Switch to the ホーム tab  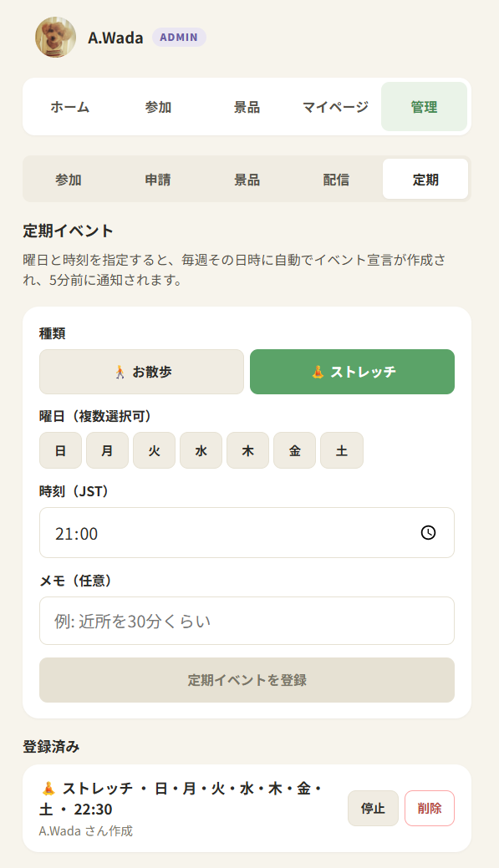tap(72, 107)
